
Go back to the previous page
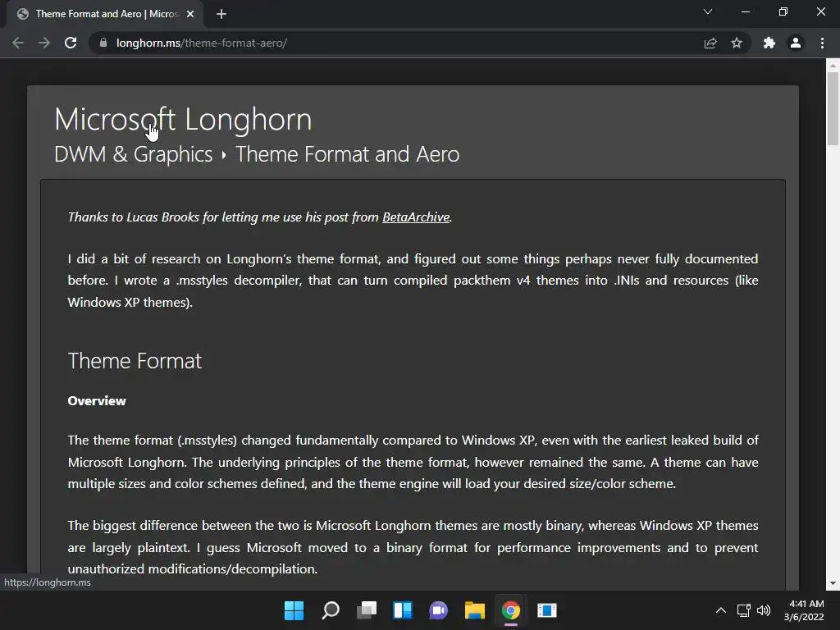[x=18, y=43]
